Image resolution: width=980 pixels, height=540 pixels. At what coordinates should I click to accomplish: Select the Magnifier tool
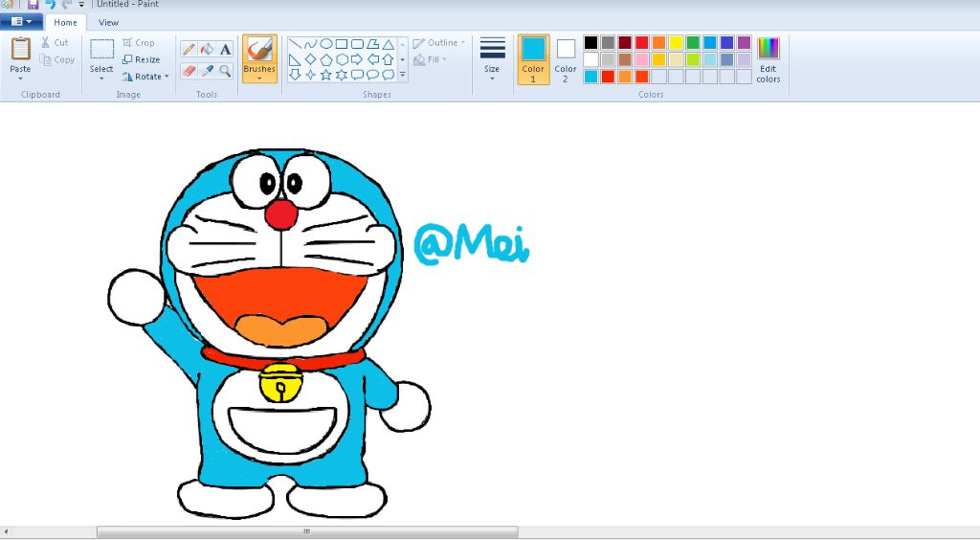[x=225, y=71]
